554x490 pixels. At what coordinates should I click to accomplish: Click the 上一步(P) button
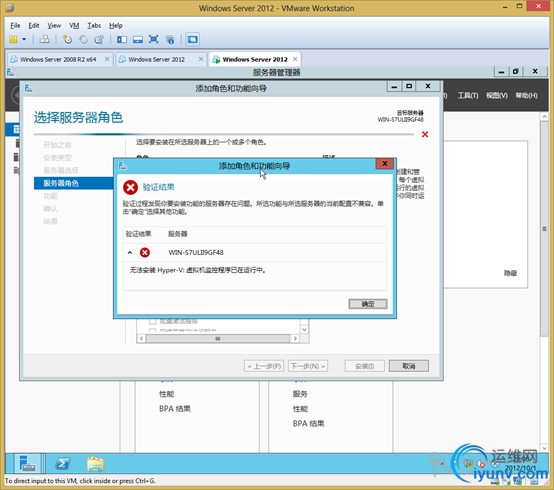click(264, 366)
